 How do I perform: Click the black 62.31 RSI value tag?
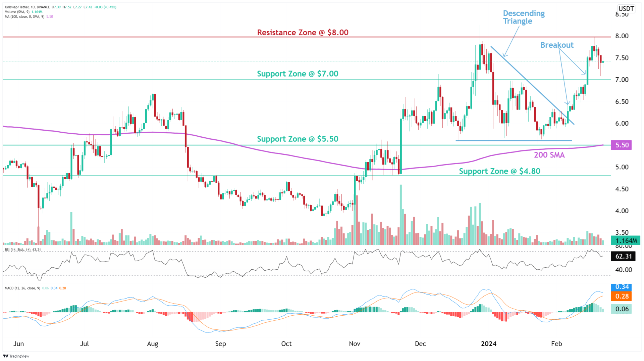point(623,256)
